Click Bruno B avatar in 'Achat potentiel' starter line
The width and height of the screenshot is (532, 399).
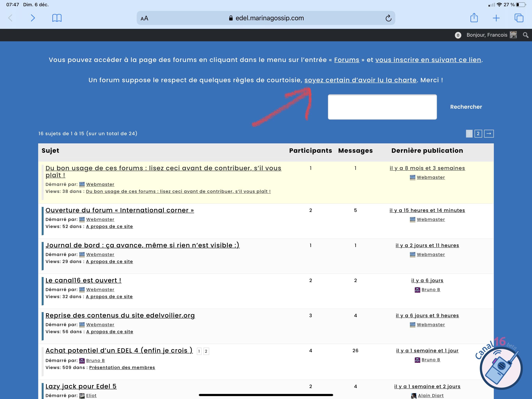click(82, 360)
